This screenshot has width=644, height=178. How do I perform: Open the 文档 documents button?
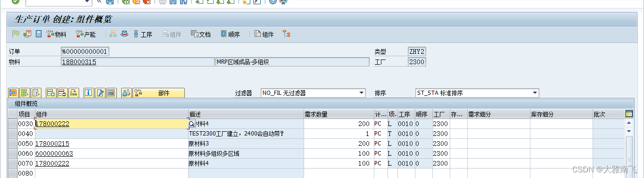[200, 34]
